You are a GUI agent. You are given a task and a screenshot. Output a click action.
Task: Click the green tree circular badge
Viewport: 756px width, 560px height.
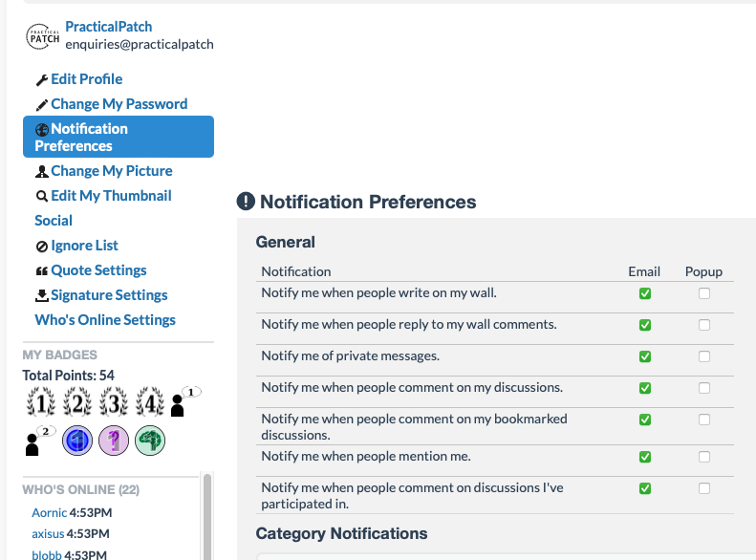point(150,441)
